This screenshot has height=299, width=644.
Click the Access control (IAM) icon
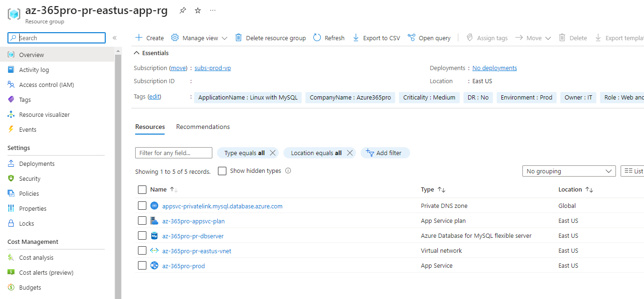tap(11, 85)
